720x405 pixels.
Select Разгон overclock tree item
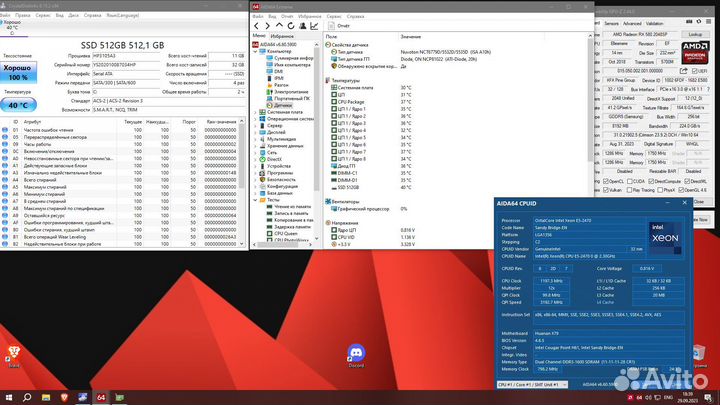277,85
